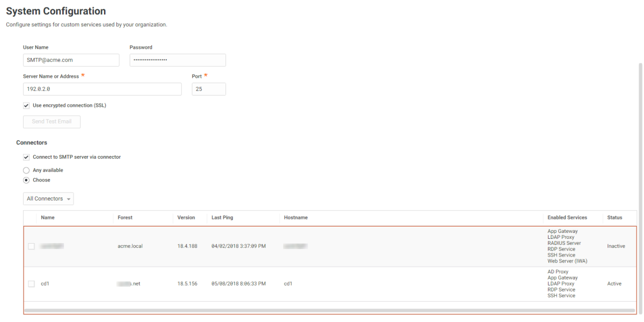The image size is (644, 322).
Task: Click the Hostname column header
Action: (296, 218)
